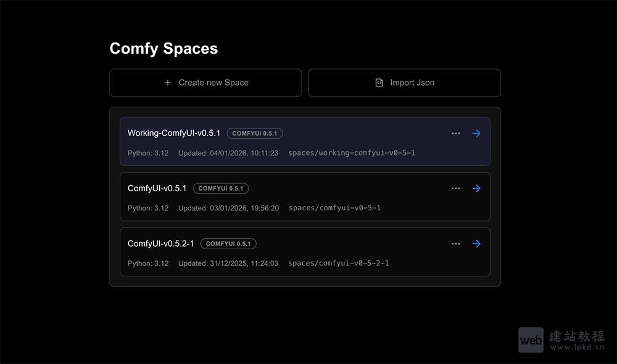Open ComfyUI-v0.5.2-1 using the arrow icon
Viewport: 617px width, 364px height.
pyautogui.click(x=476, y=243)
